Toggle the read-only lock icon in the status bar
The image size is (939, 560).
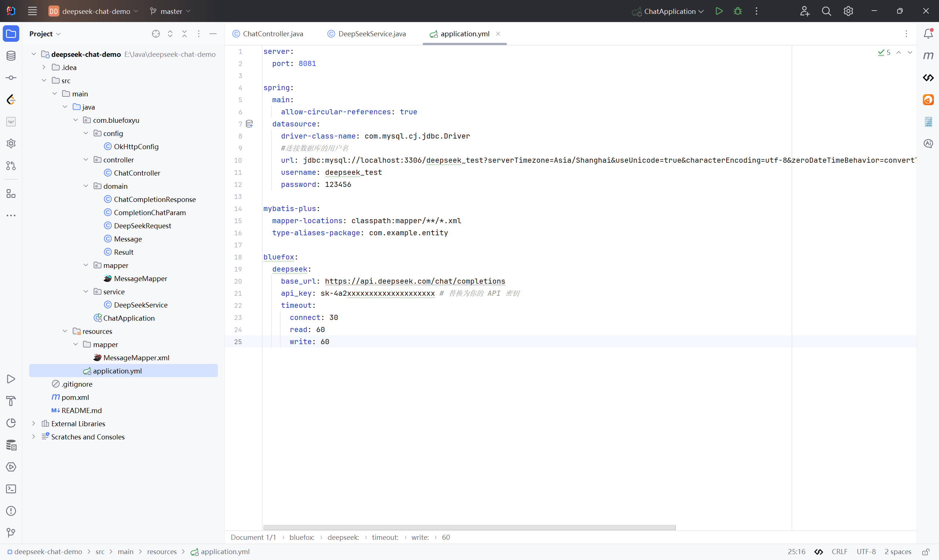coord(926,552)
